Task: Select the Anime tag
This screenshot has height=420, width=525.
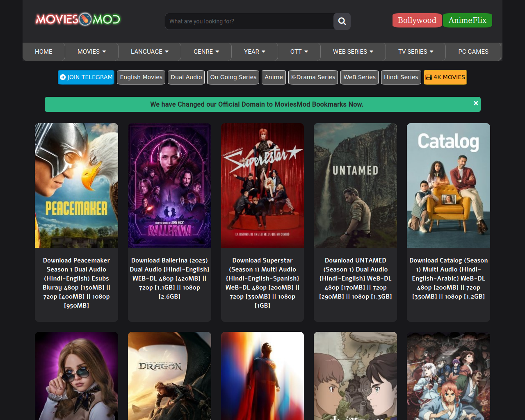Action: [x=274, y=77]
